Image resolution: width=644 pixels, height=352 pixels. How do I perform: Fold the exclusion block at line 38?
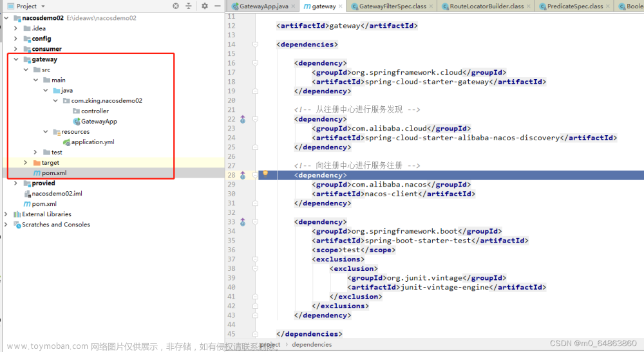(x=255, y=269)
